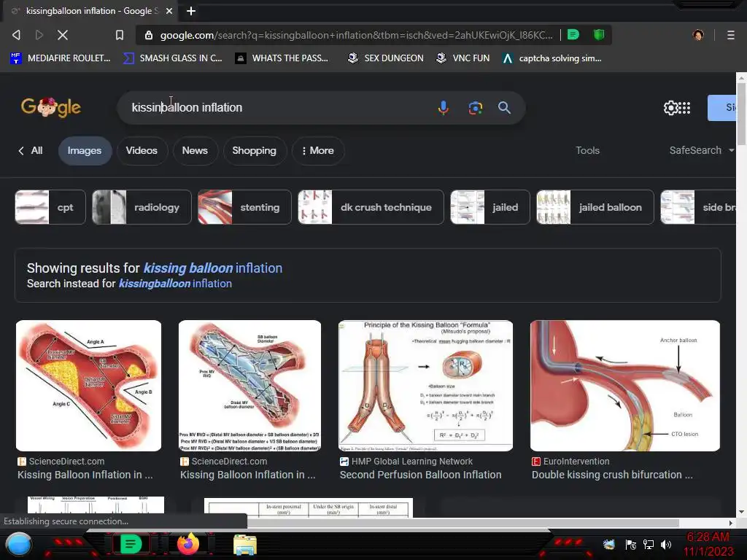This screenshot has width=747, height=560.
Task: Click the network tray icon
Action: coord(649,544)
